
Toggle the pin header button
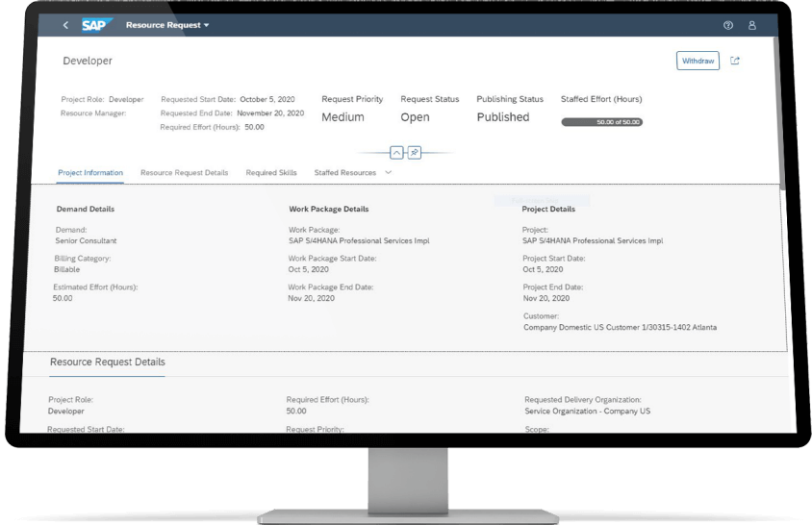coord(414,153)
